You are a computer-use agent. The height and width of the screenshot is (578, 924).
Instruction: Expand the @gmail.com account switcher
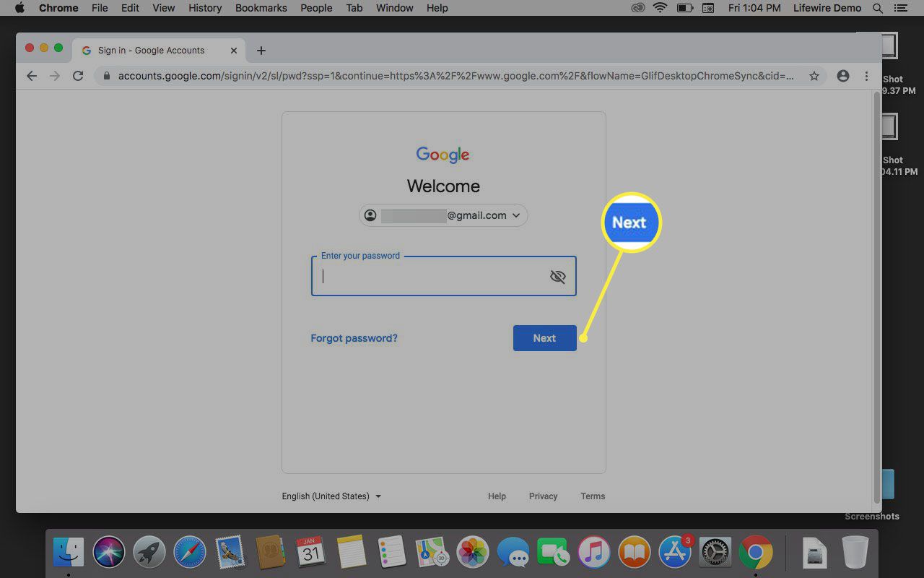pyautogui.click(x=443, y=215)
